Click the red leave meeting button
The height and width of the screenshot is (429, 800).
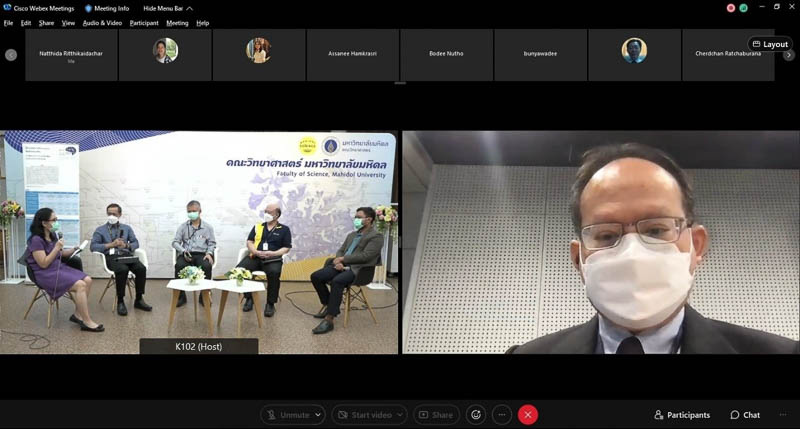(528, 414)
